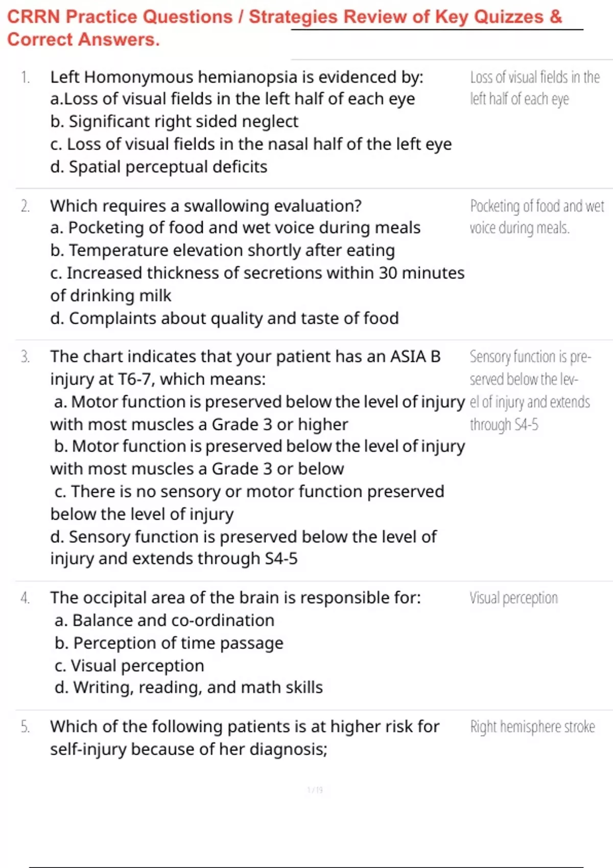Choose option 'a.Loss of visual fields in the left half'
The width and height of the screenshot is (613, 868).
[x=232, y=99]
